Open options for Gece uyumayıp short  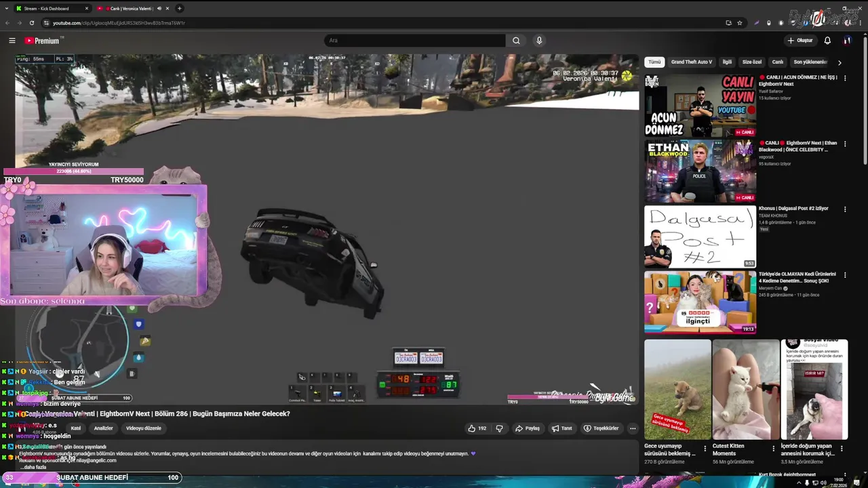click(705, 448)
